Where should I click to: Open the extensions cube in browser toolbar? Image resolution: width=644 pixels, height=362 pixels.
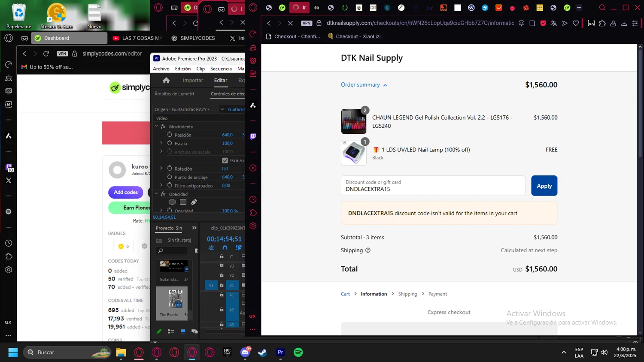click(x=602, y=23)
